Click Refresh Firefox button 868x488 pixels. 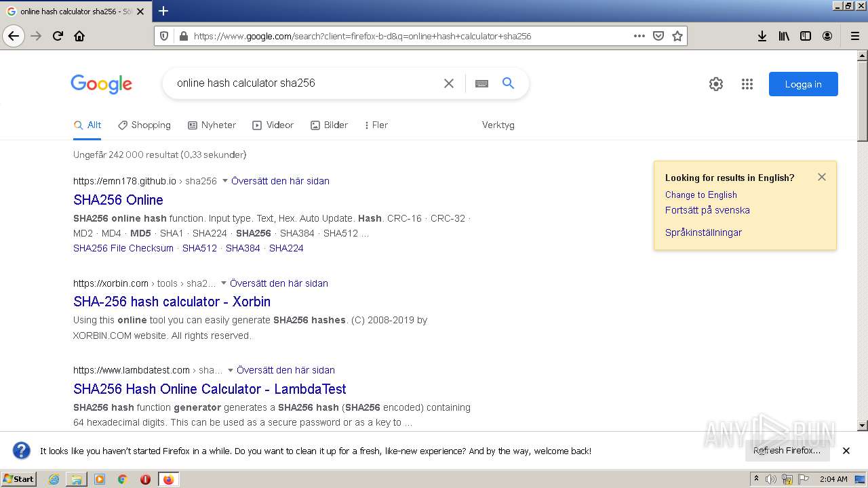(787, 451)
